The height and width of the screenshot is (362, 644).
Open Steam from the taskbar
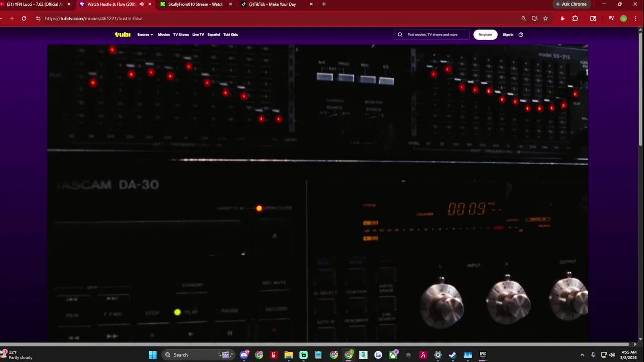pos(453,355)
